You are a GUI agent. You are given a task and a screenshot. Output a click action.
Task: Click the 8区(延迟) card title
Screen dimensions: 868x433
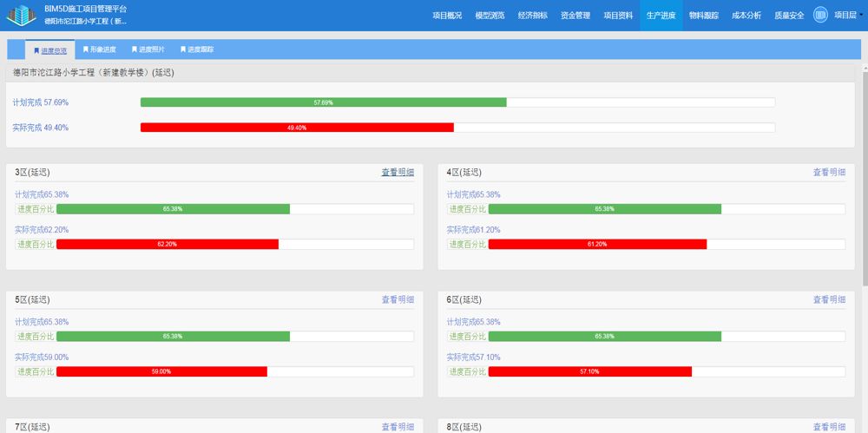[x=464, y=427]
